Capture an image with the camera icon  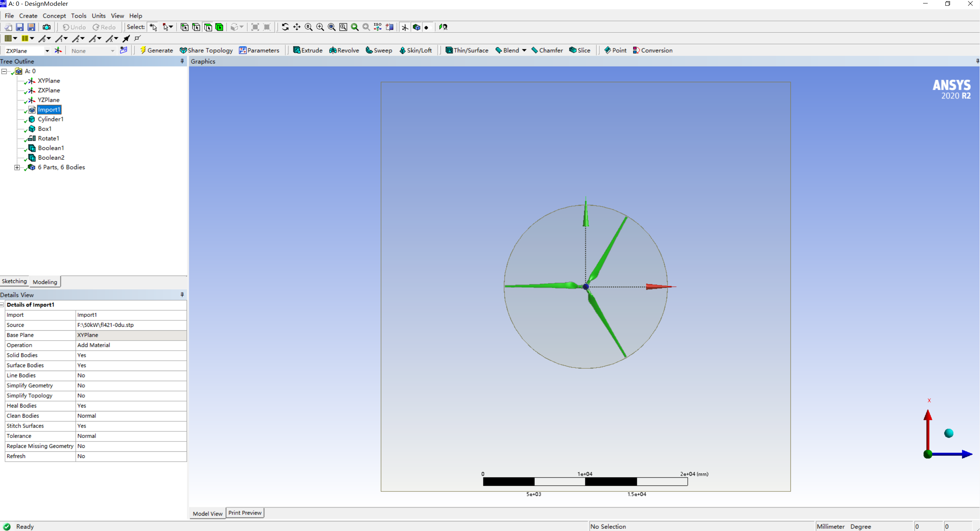click(x=47, y=27)
